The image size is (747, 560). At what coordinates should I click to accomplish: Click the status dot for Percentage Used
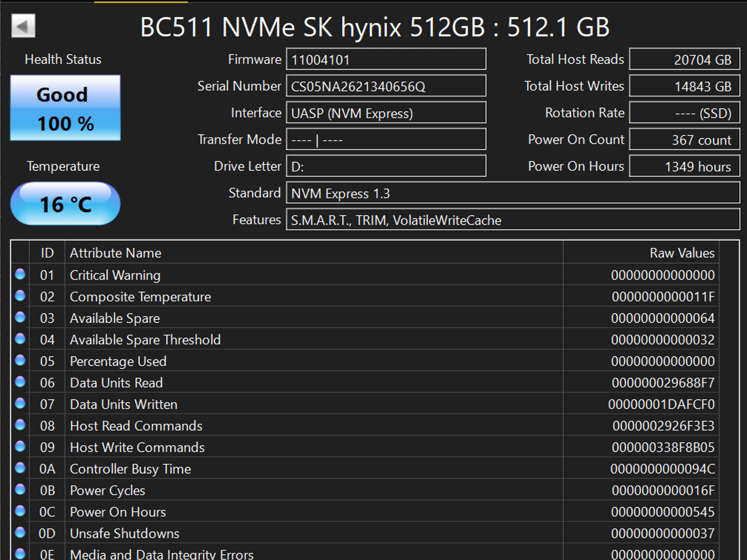[20, 360]
